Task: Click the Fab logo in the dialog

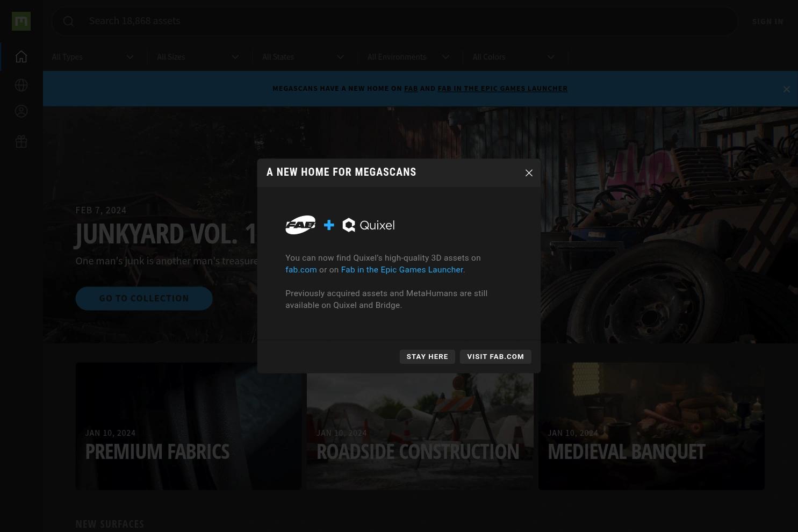Action: [x=300, y=225]
